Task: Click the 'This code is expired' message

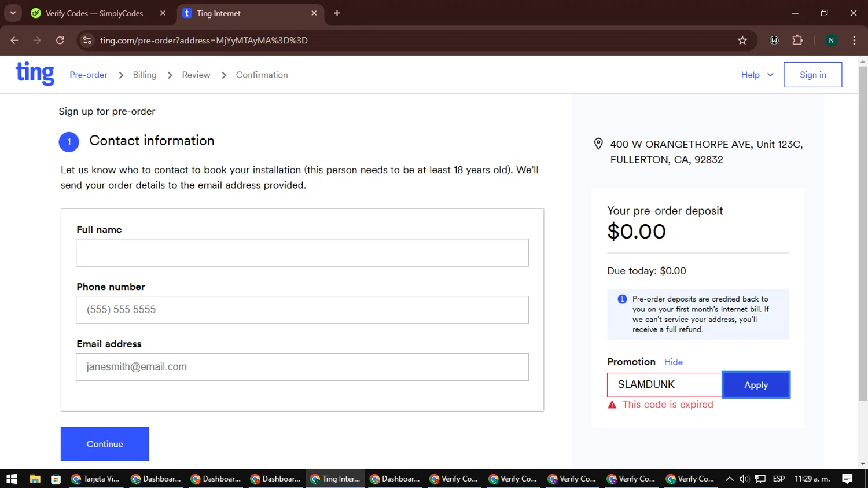Action: coord(668,405)
